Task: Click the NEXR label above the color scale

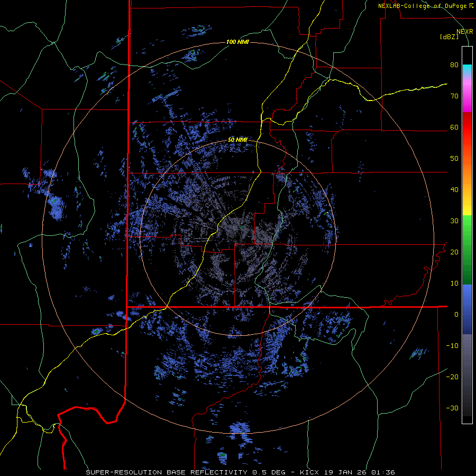Action: (465, 32)
